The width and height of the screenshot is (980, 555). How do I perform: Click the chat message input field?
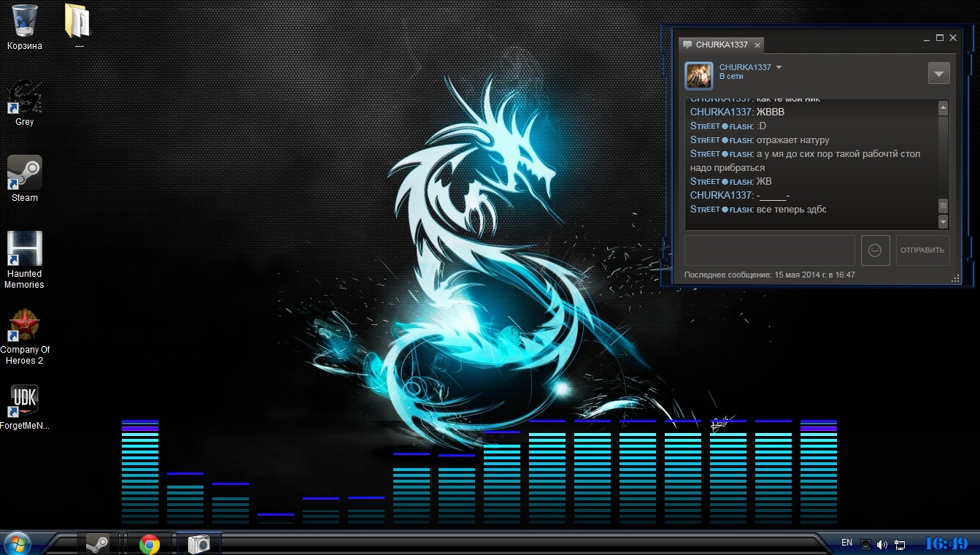click(769, 250)
